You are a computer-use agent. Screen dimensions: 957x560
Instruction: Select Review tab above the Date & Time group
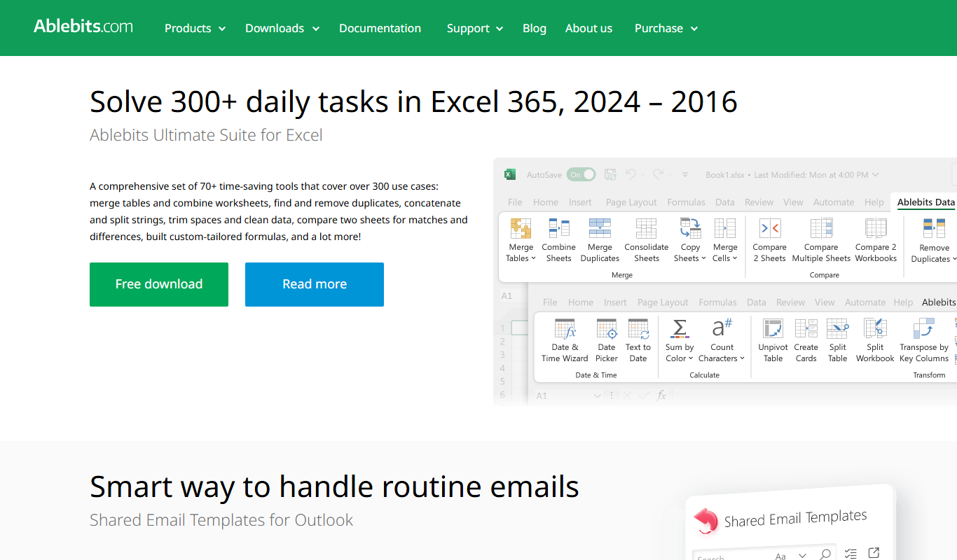pos(790,302)
